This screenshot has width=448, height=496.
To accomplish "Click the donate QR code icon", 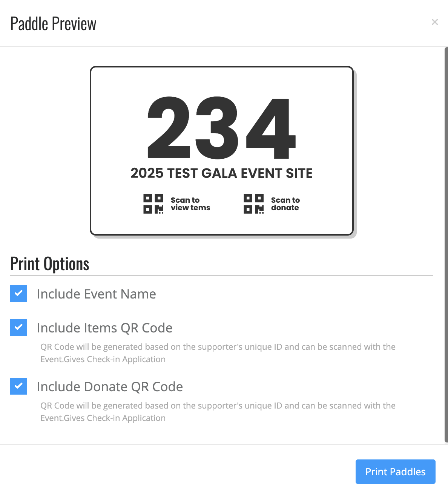I will (x=253, y=204).
